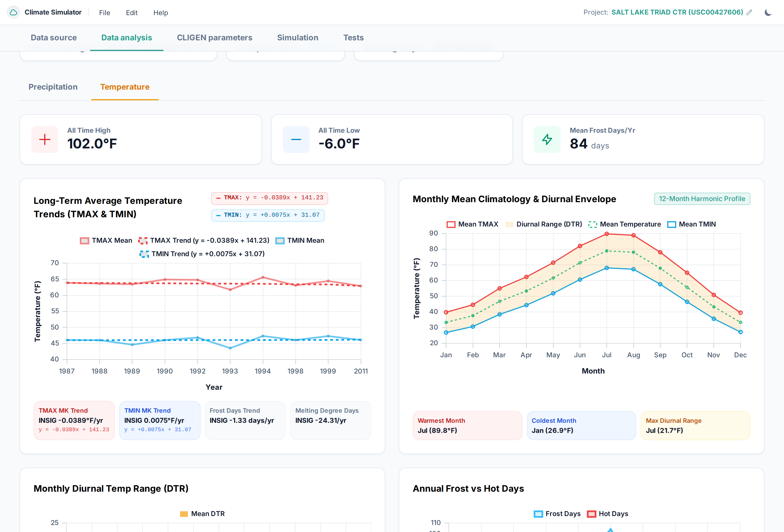Switch to the Data source tab
The width and height of the screenshot is (784, 532).
[x=54, y=38]
